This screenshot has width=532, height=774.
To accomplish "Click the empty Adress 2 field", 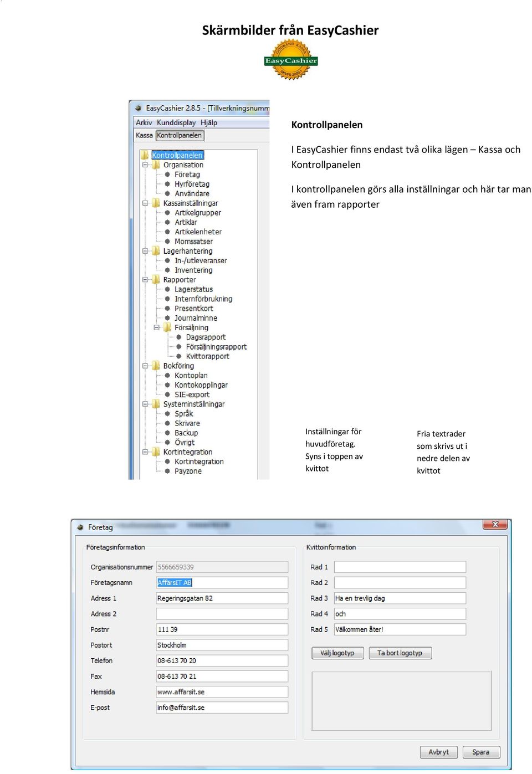I will (222, 614).
